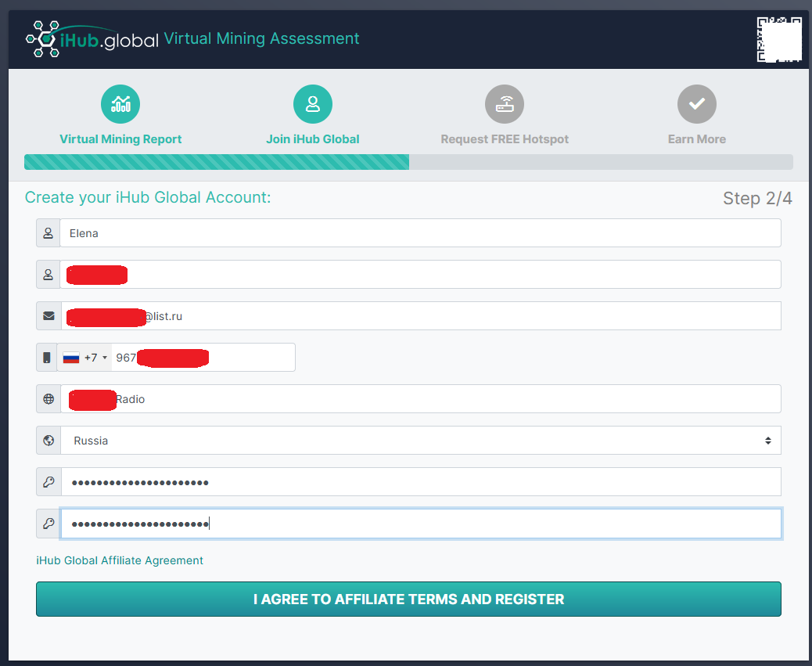Click the focused confirm password field
The width and height of the screenshot is (812, 666).
click(x=421, y=524)
